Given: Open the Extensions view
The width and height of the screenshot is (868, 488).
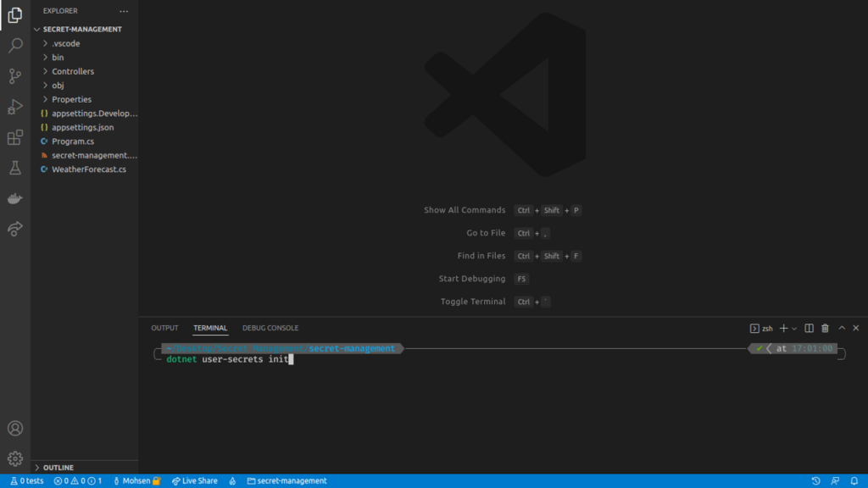Looking at the screenshot, I should (14, 136).
